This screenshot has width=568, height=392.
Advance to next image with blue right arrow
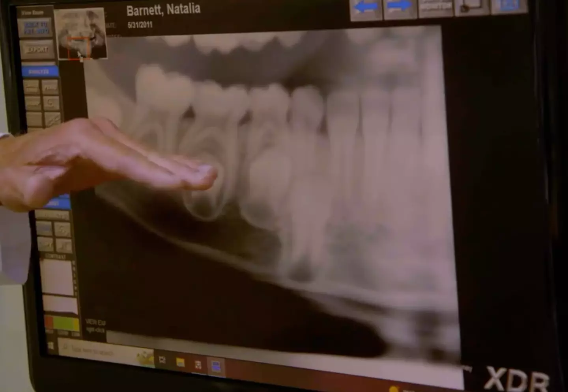pos(400,7)
